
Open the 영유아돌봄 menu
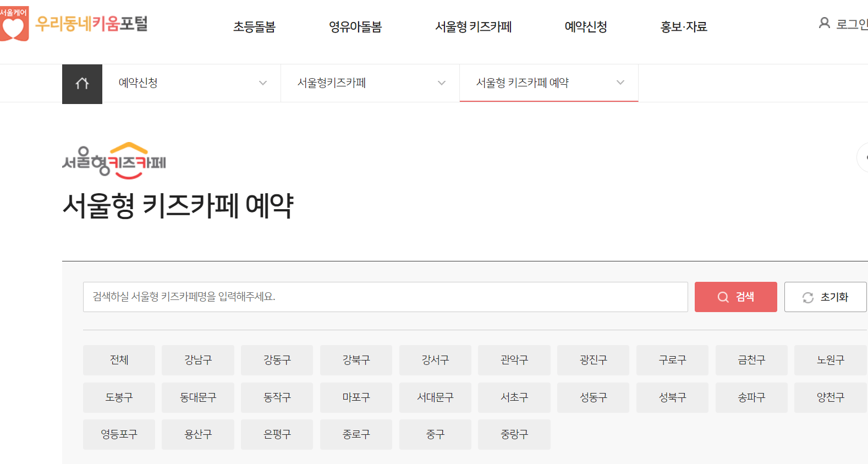coord(355,26)
